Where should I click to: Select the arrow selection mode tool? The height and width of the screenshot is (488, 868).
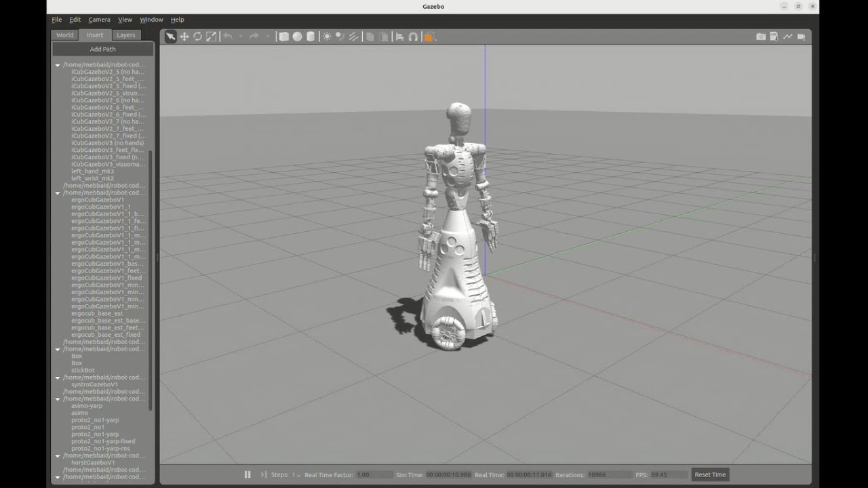tap(170, 37)
